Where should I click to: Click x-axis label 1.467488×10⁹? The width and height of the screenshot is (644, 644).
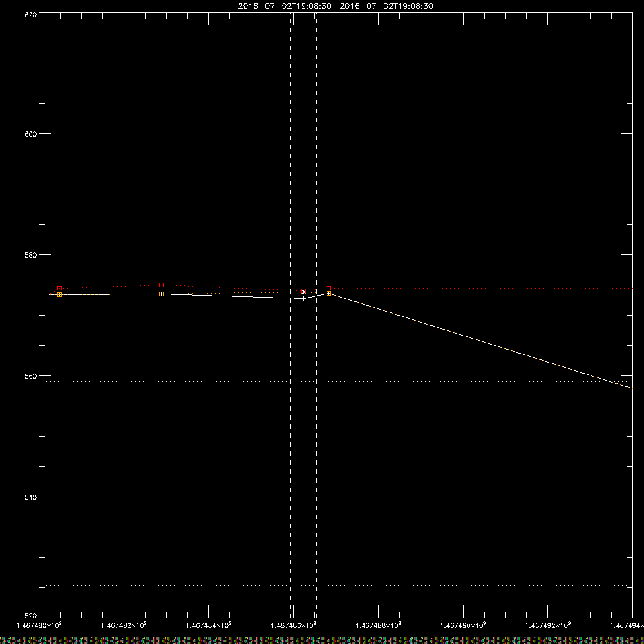378,625
